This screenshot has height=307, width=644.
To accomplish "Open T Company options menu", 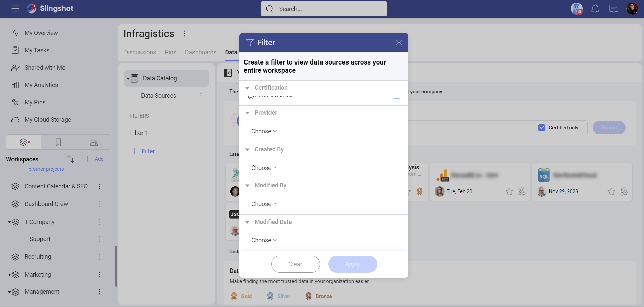I will click(100, 222).
